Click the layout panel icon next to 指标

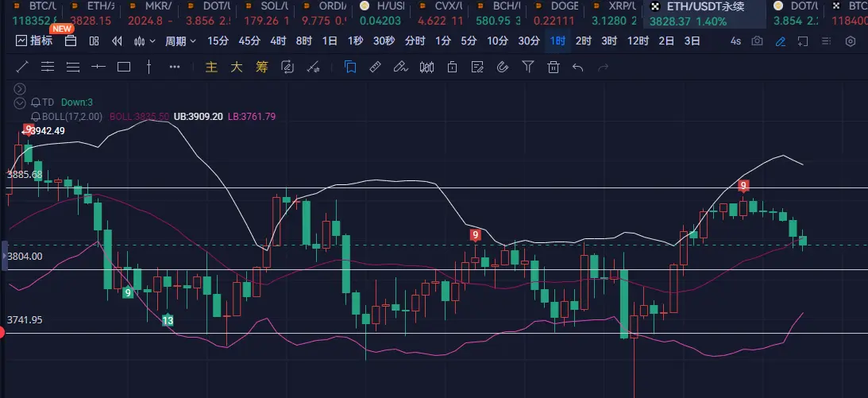(x=71, y=41)
